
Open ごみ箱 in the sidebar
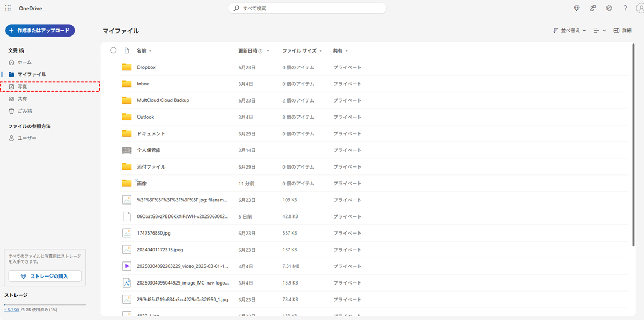pyautogui.click(x=24, y=111)
